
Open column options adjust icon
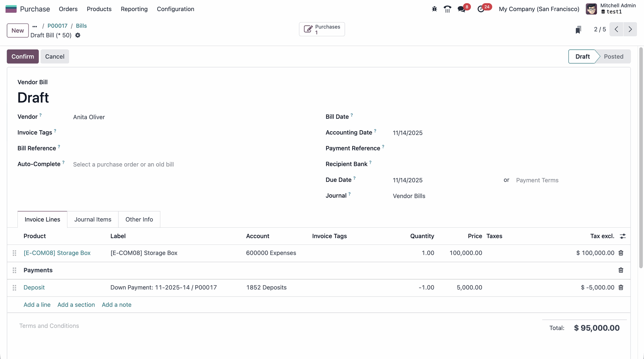point(623,236)
